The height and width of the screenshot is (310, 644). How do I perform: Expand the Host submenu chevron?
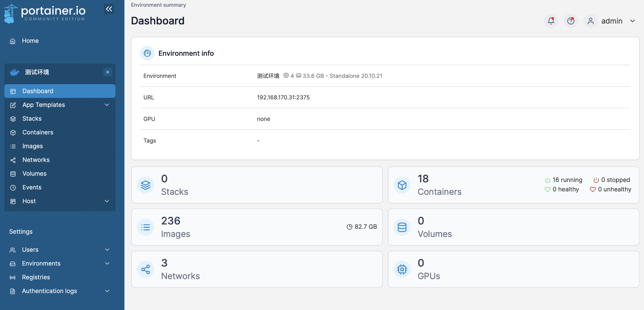[x=107, y=201]
